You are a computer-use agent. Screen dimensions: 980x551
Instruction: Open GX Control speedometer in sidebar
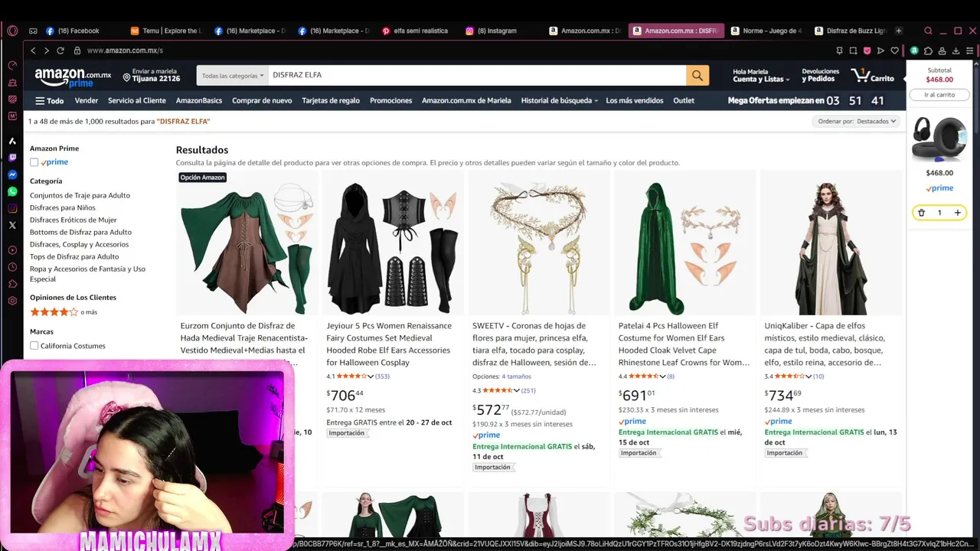tap(12, 66)
